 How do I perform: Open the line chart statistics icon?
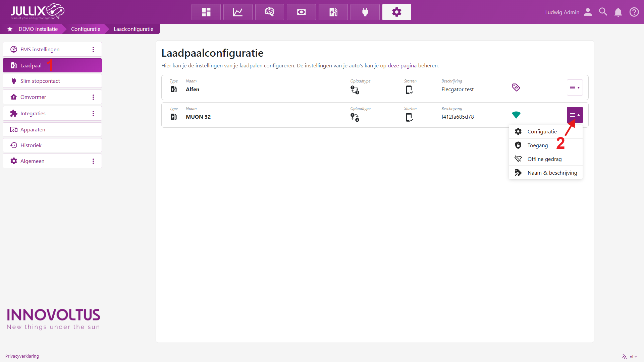coord(238,12)
